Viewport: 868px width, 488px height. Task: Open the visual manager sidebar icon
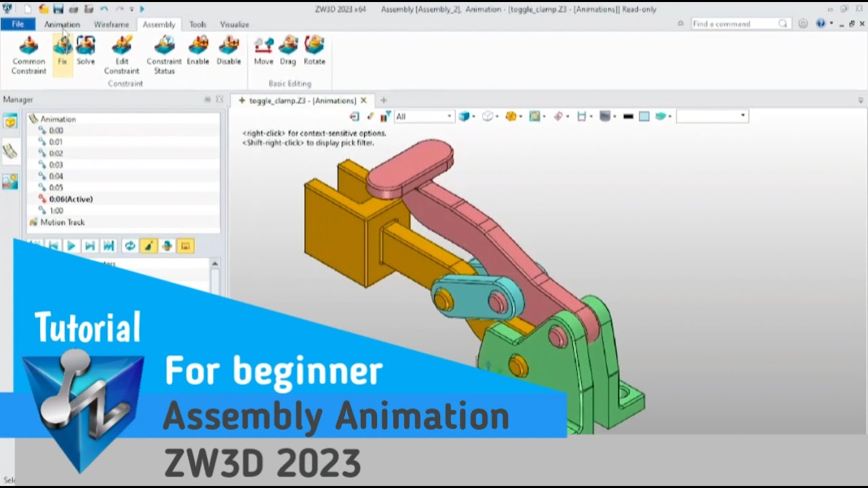10,182
